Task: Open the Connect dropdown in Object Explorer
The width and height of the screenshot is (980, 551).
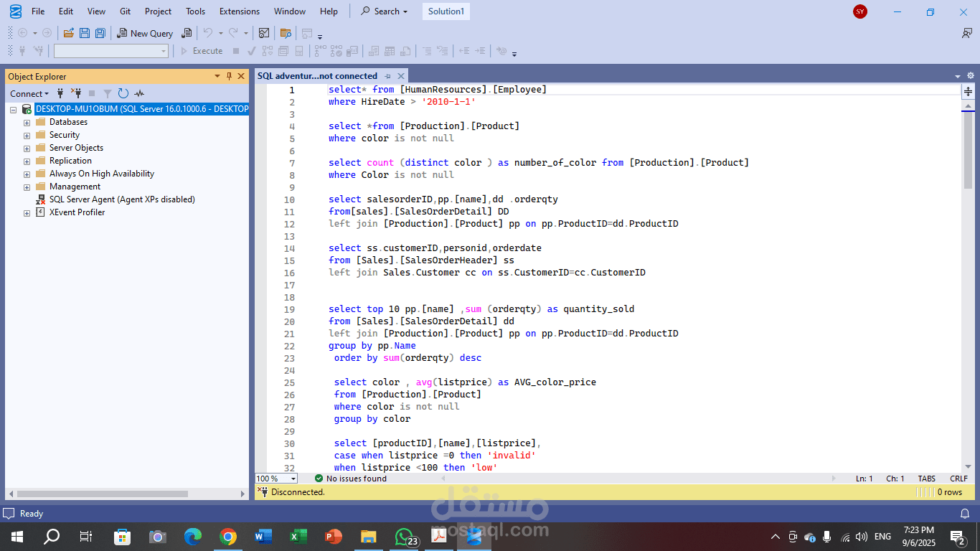Action: tap(29, 94)
